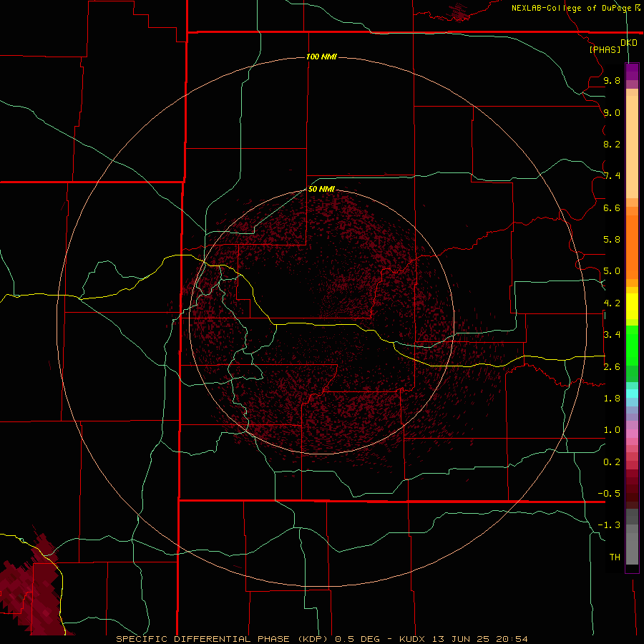Viewport: 644px width, 644px height.
Task: Click the -1.3 value on the color scale
Action: 609,525
